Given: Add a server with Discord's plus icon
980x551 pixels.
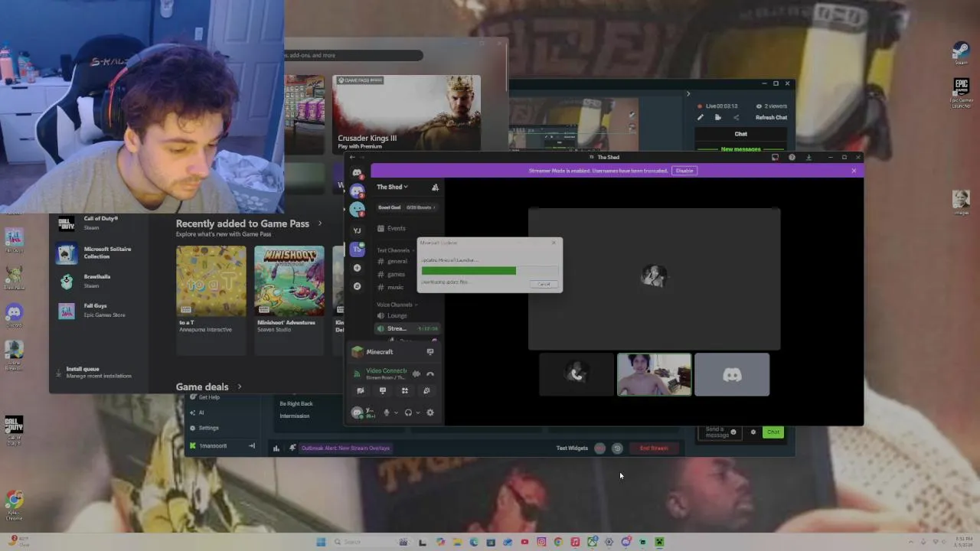Looking at the screenshot, I should [357, 268].
